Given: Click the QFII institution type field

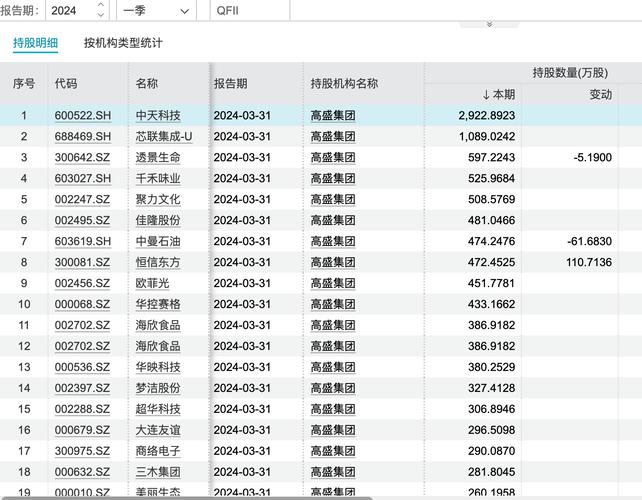Looking at the screenshot, I should click(250, 11).
